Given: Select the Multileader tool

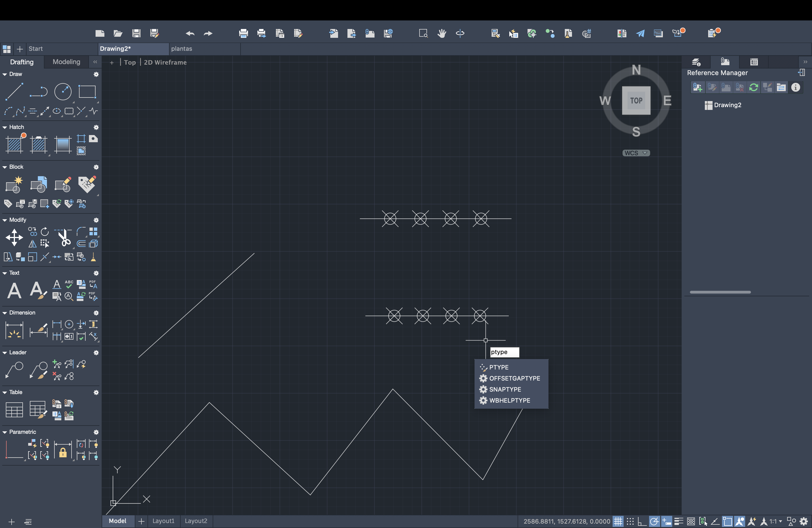Looking at the screenshot, I should coord(14,370).
